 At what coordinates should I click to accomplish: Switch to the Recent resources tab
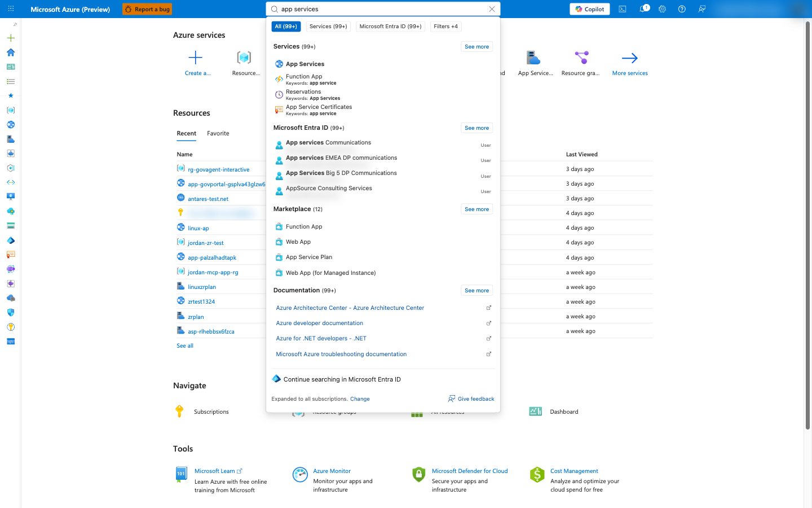pyautogui.click(x=186, y=134)
